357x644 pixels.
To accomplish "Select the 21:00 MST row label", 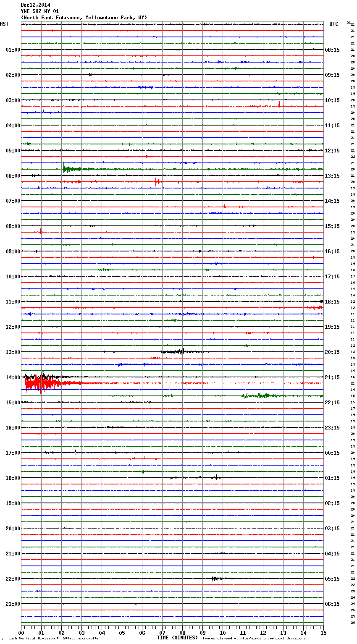I will pyautogui.click(x=13, y=554).
